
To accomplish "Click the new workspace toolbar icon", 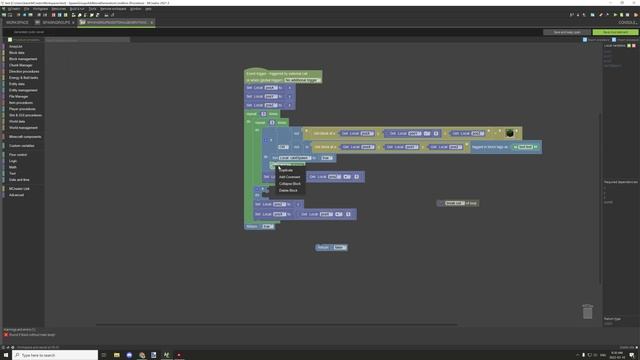I will pyautogui.click(x=4, y=15).
